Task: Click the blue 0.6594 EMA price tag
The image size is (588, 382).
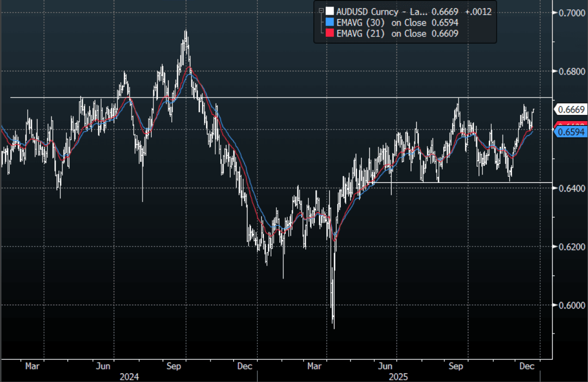Action: point(571,132)
